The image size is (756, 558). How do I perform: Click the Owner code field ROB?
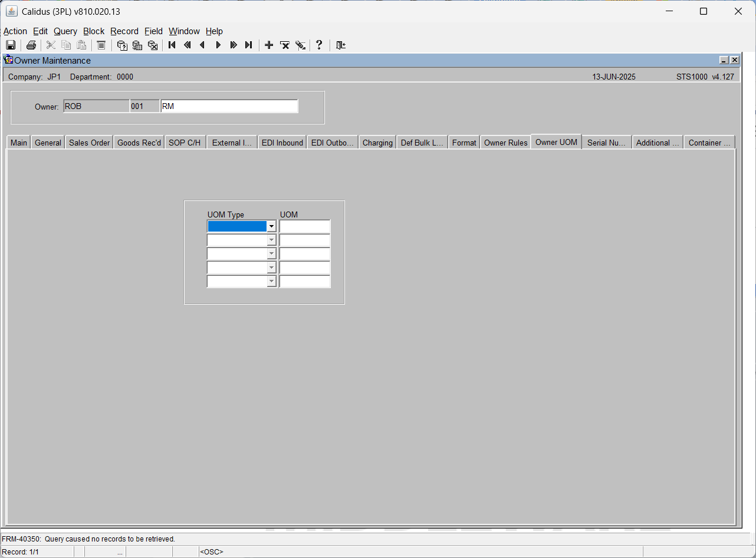97,106
